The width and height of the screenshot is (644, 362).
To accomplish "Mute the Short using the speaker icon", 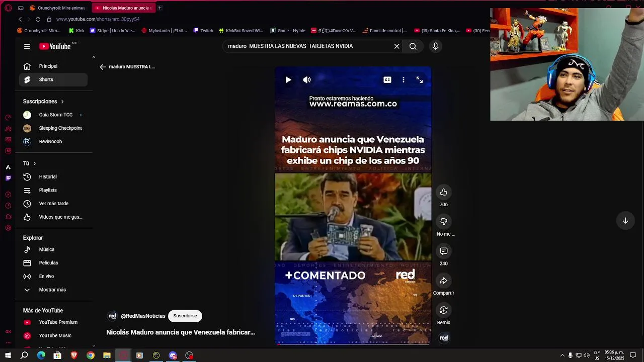I will click(x=307, y=80).
